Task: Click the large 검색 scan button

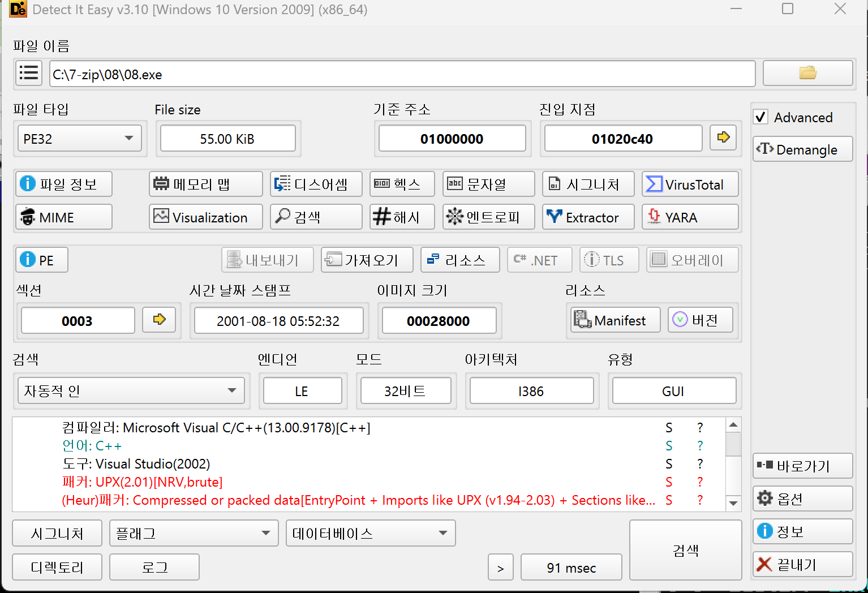Action: point(685,550)
